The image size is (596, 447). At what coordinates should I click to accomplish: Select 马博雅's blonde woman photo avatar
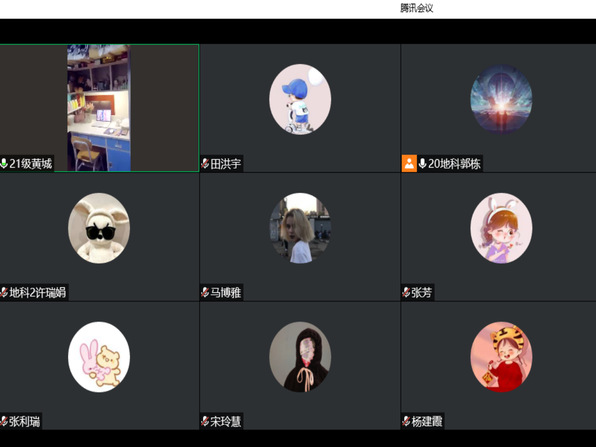(x=300, y=228)
